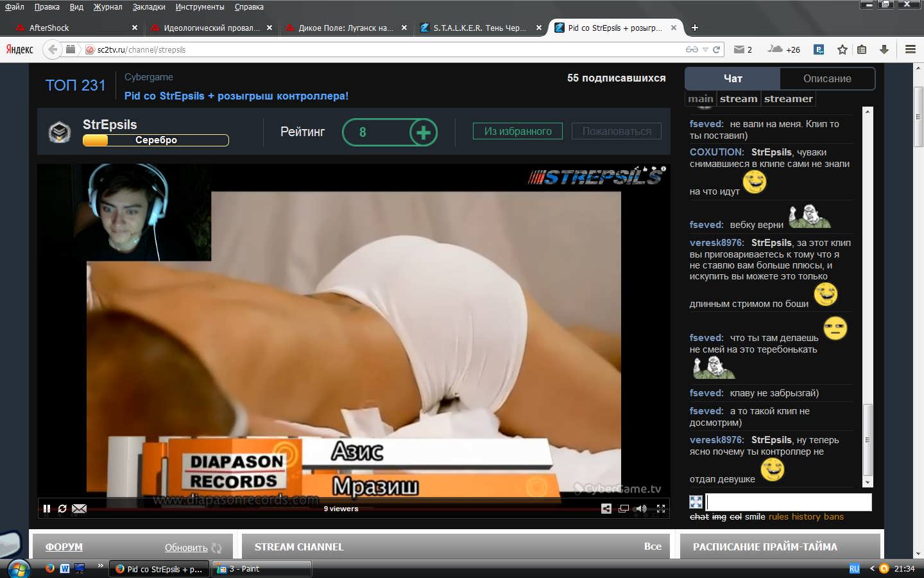Open the Файл menu

coord(15,7)
